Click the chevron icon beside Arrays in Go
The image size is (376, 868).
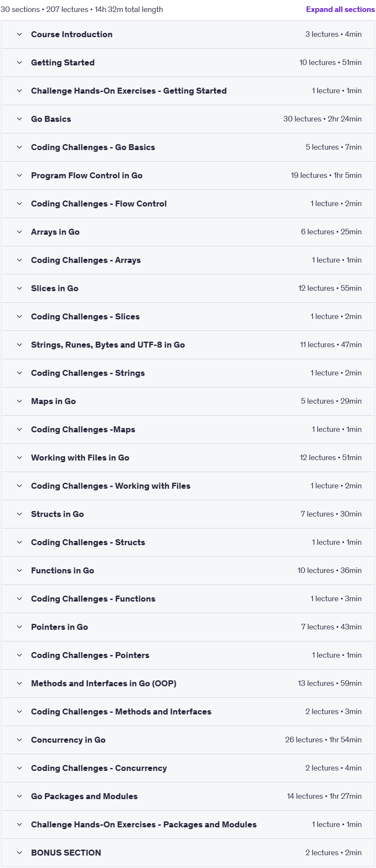(19, 232)
